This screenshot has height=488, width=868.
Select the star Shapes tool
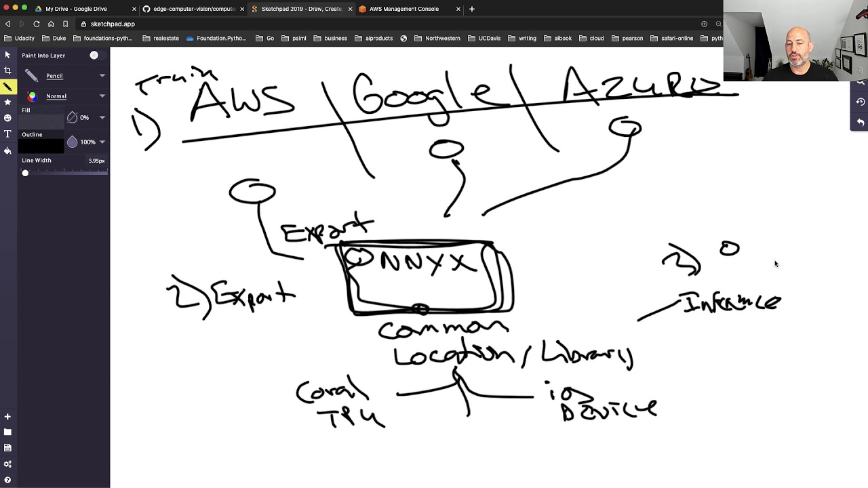click(7, 102)
